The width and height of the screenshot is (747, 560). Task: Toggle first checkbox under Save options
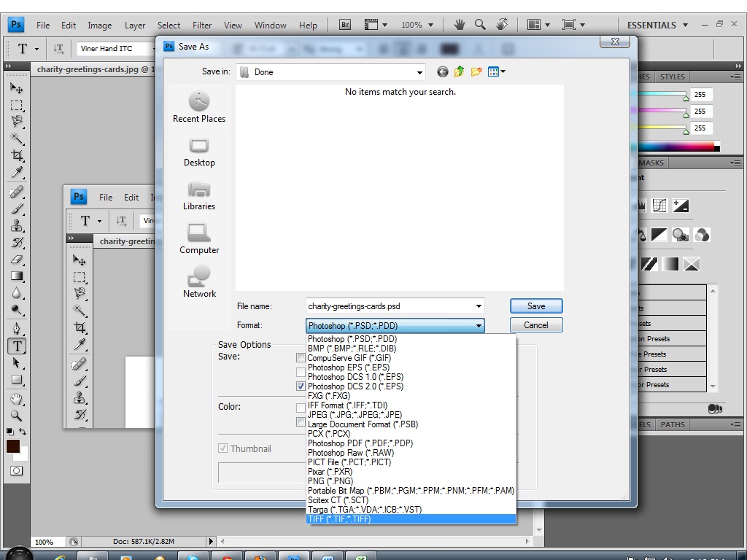[301, 358]
